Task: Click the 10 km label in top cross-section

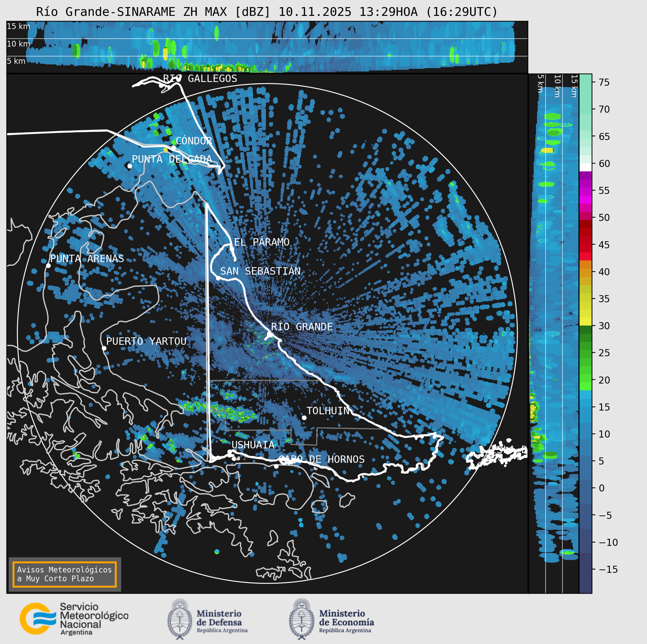Action: pyautogui.click(x=19, y=44)
